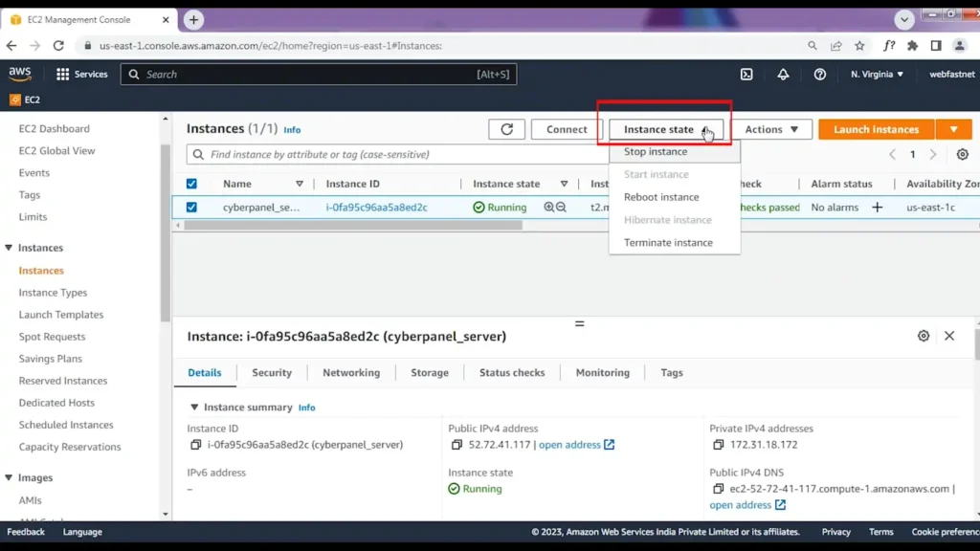Collapse the Instance summary section
980x551 pixels.
point(194,408)
